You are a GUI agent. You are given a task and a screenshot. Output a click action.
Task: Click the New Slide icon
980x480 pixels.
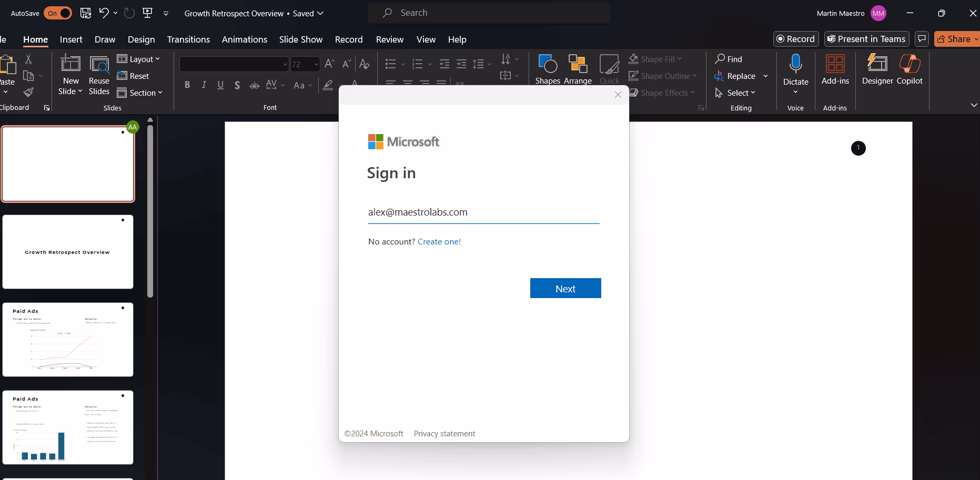[x=70, y=64]
